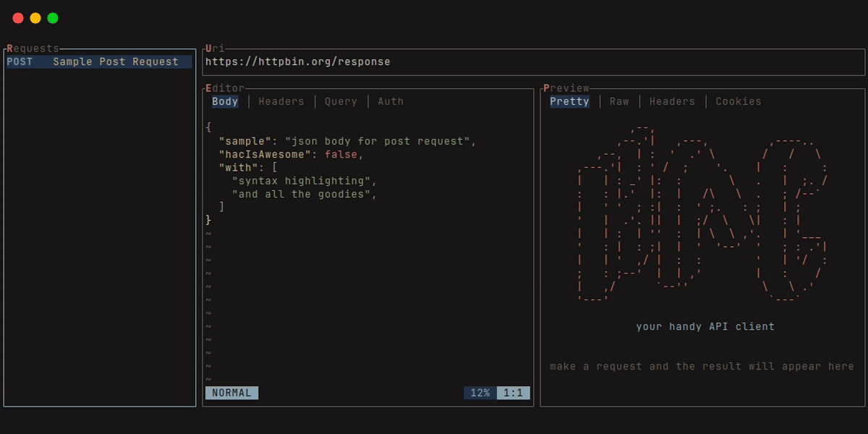
Task: Select the Pretty tab in Preview
Action: pos(569,102)
